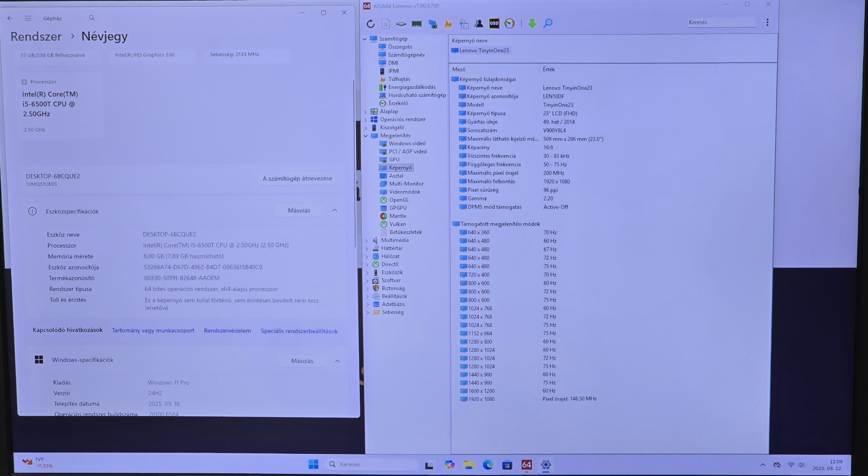The width and height of the screenshot is (868, 476).
Task: Select OpenGL in the AIDA64 tree
Action: (399, 200)
